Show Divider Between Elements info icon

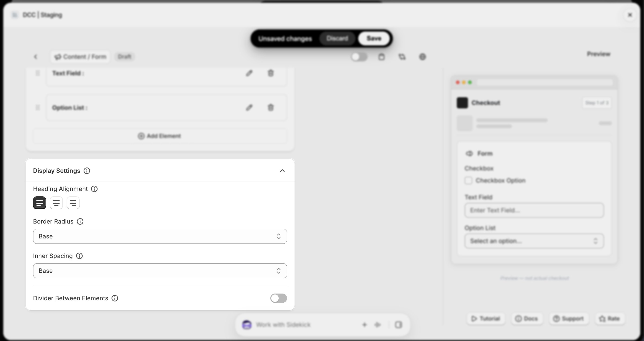click(x=115, y=298)
